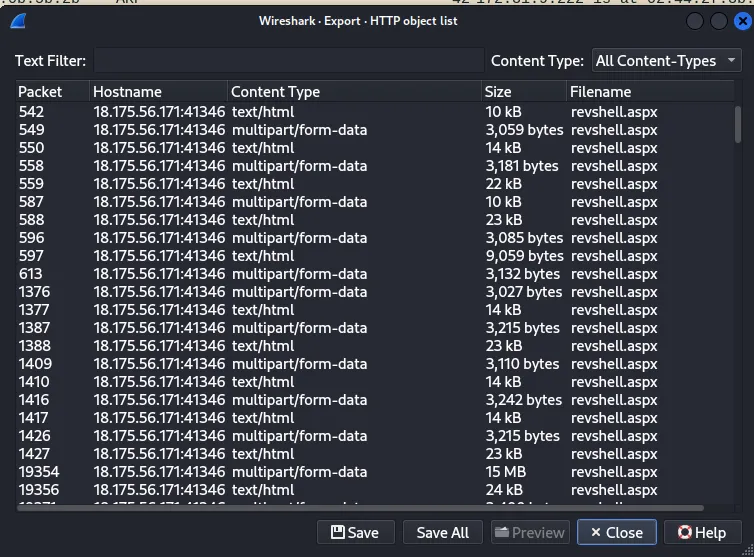Sort by the Size column header

(522, 92)
